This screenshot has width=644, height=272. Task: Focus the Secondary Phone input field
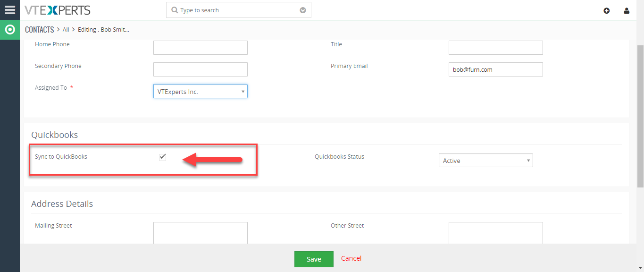201,69
